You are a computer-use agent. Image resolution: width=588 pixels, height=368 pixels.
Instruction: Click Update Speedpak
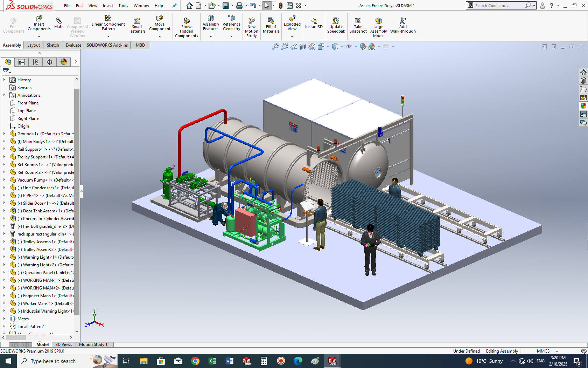coord(336,25)
